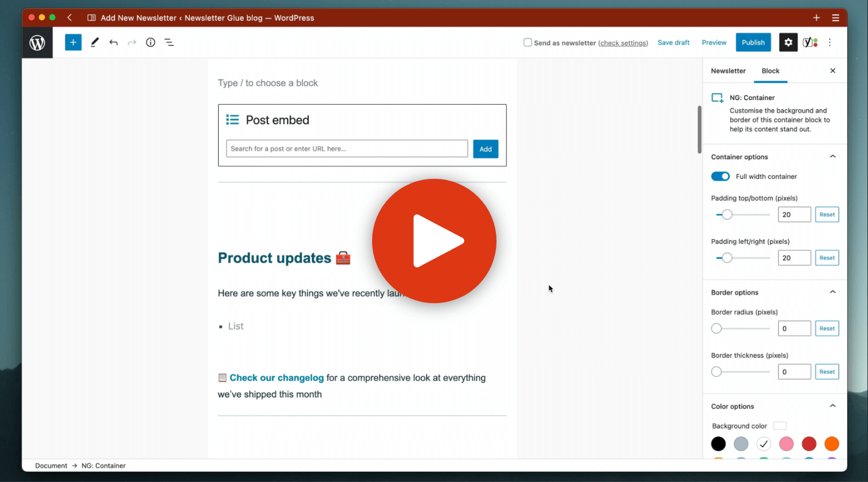Switch to the Newsletter tab
Screen dimensions: 868x482
click(728, 71)
